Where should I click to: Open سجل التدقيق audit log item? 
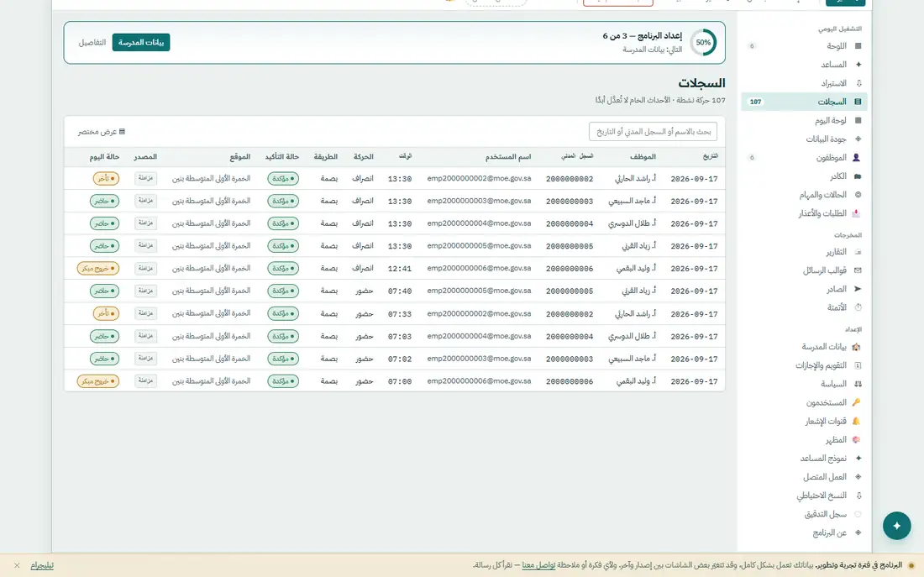point(804,514)
